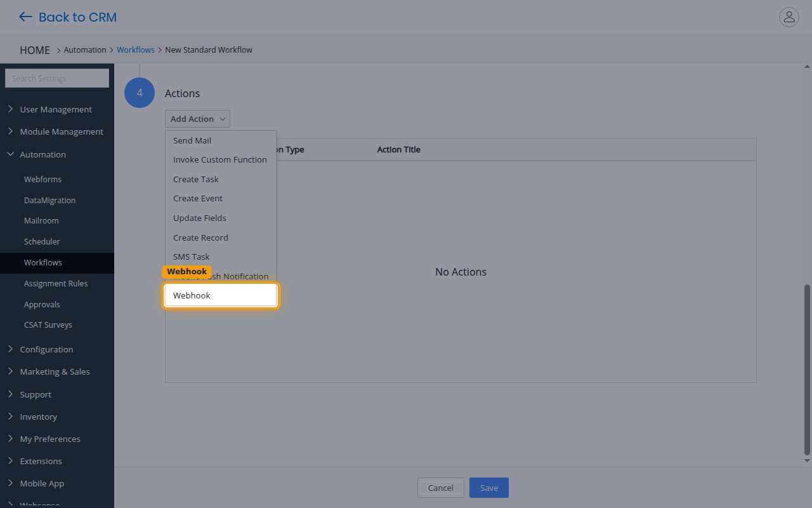Image resolution: width=812 pixels, height=508 pixels.
Task: Click the Save button
Action: [489, 488]
